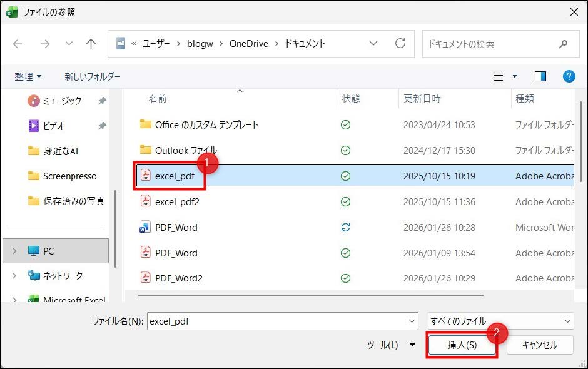Click the horizontal scrollbar in file list
588x369 pixels.
coord(310,295)
